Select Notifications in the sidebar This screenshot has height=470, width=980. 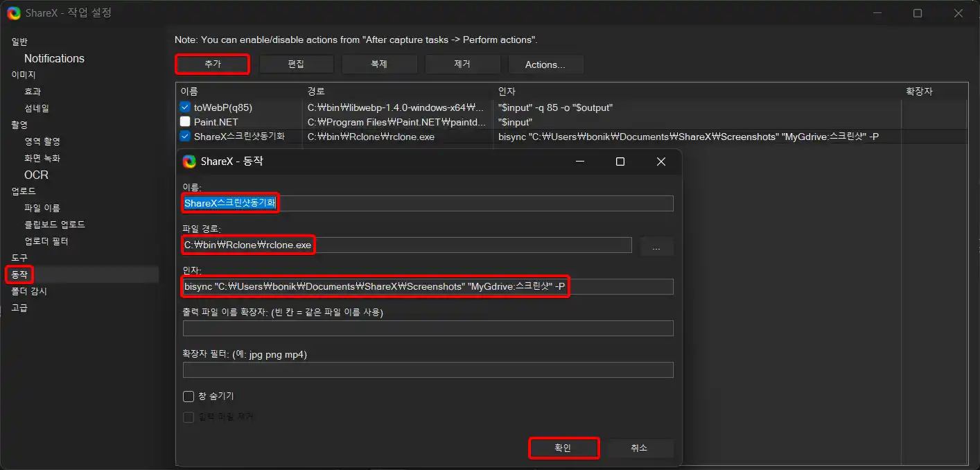pyautogui.click(x=54, y=58)
